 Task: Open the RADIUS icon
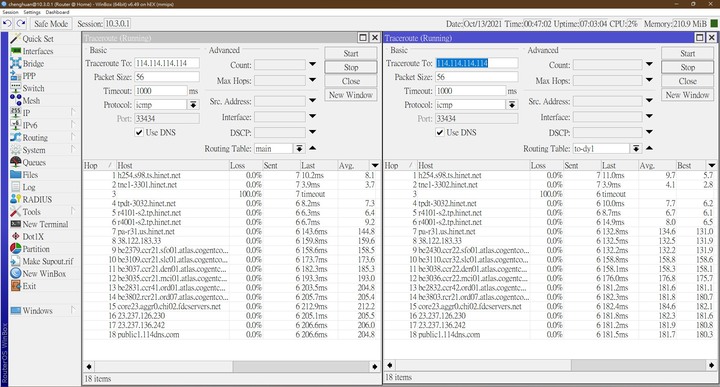tap(16, 199)
